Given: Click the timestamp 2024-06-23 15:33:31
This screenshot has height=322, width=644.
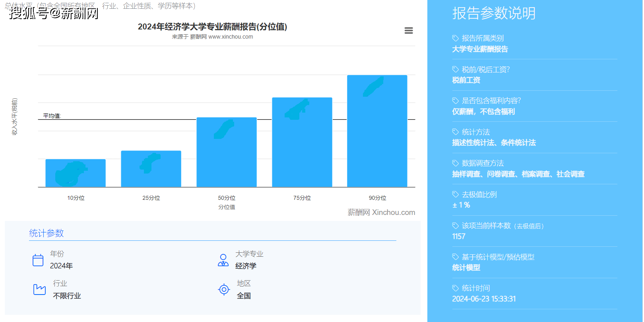Looking at the screenshot, I should (484, 299).
